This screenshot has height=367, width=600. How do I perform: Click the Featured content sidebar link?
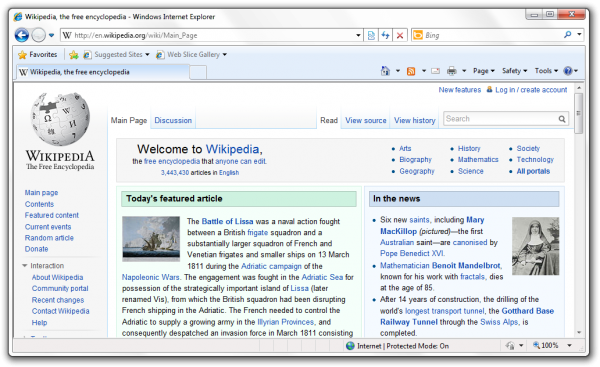[52, 215]
